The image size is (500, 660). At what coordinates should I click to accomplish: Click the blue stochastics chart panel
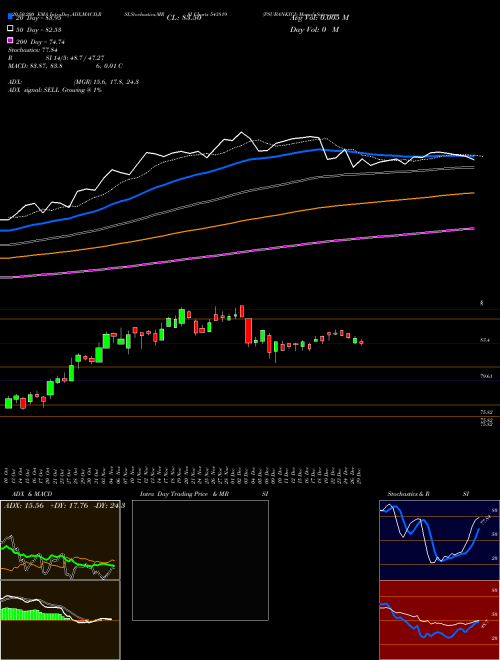pos(439,540)
